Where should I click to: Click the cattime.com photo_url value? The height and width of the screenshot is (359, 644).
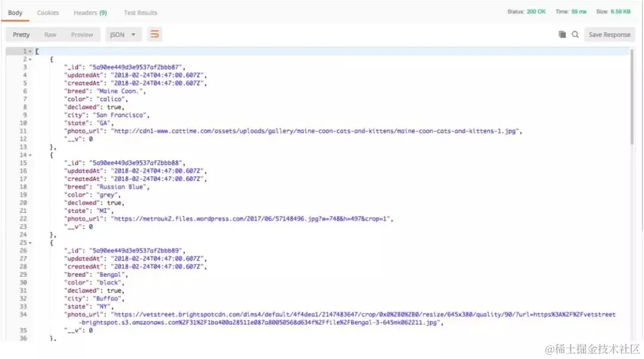[315, 131]
